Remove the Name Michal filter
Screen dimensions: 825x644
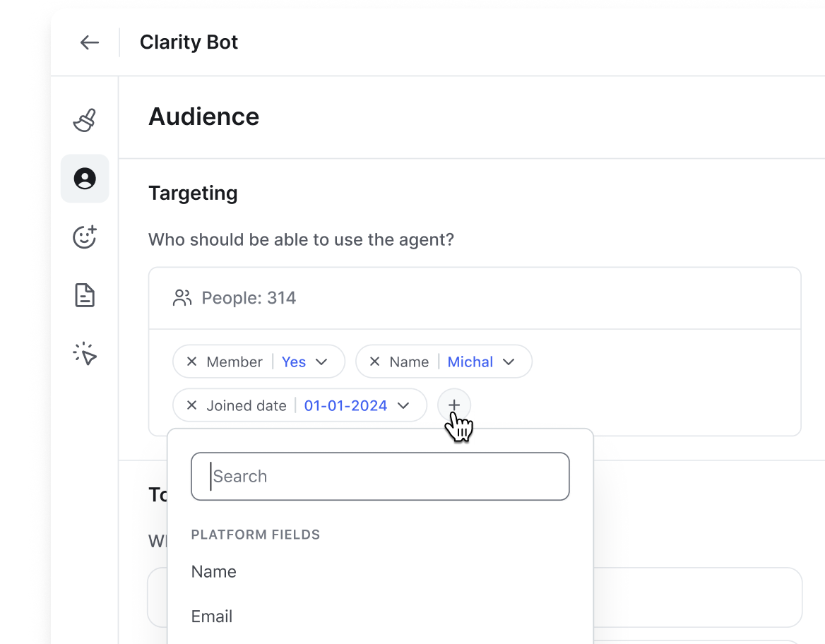coord(374,362)
